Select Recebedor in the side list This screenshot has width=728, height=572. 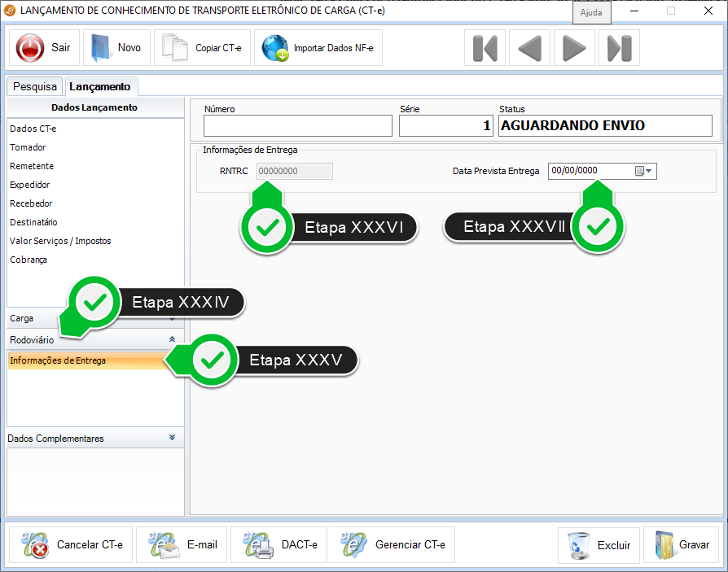31,203
